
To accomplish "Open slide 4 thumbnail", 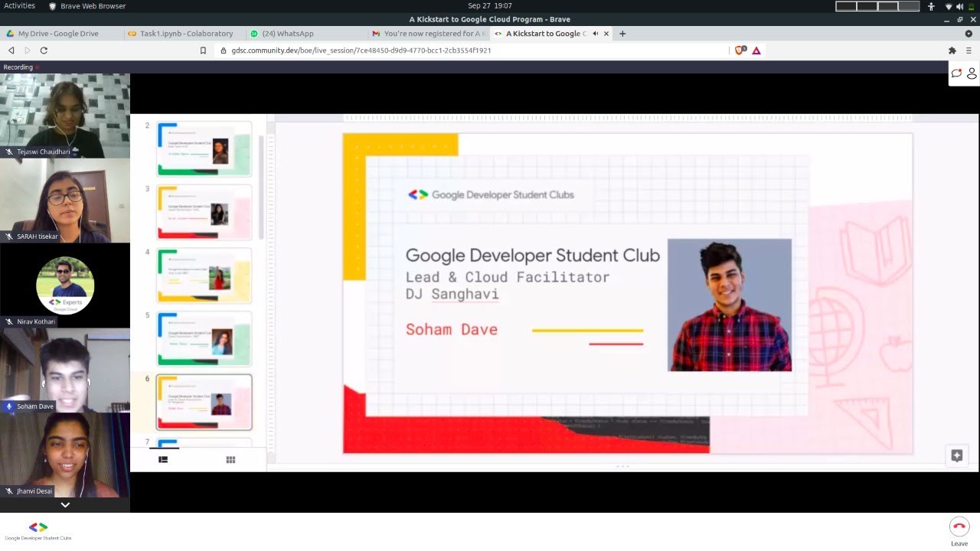I will 204,275.
